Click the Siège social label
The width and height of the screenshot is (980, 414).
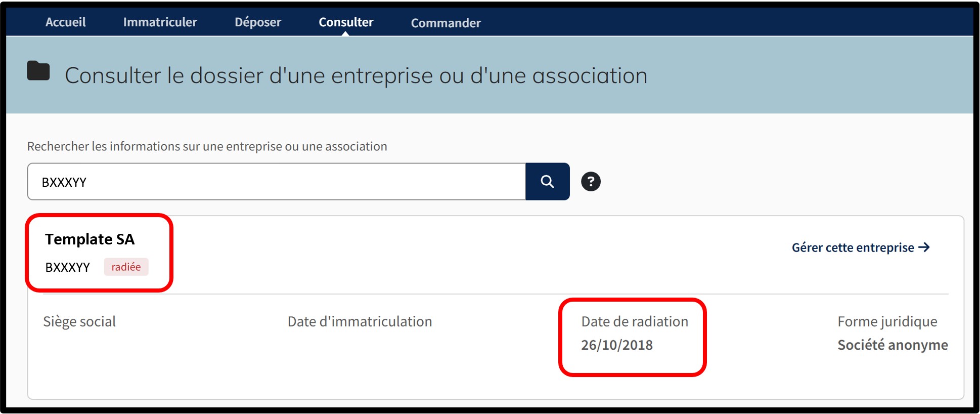click(x=79, y=321)
